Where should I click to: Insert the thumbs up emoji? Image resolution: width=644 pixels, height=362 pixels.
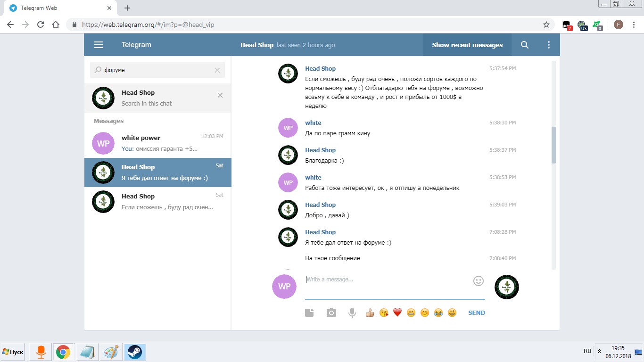coord(370,313)
